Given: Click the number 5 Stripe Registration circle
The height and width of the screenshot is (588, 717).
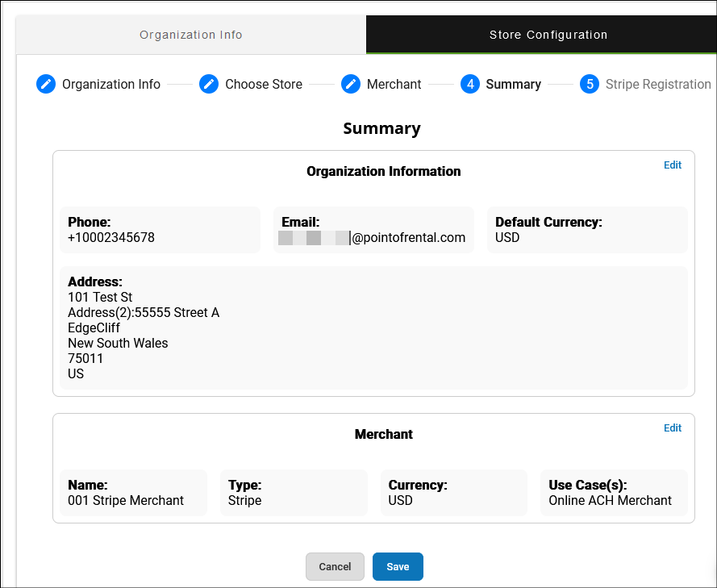Looking at the screenshot, I should tap(590, 84).
